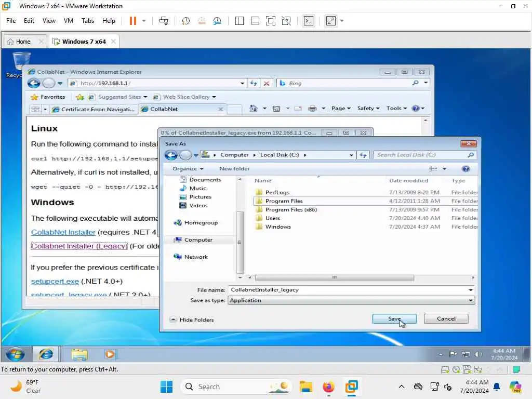Switch to Certificate Error tab in IE
This screenshot has height=399, width=532.
[94, 109]
